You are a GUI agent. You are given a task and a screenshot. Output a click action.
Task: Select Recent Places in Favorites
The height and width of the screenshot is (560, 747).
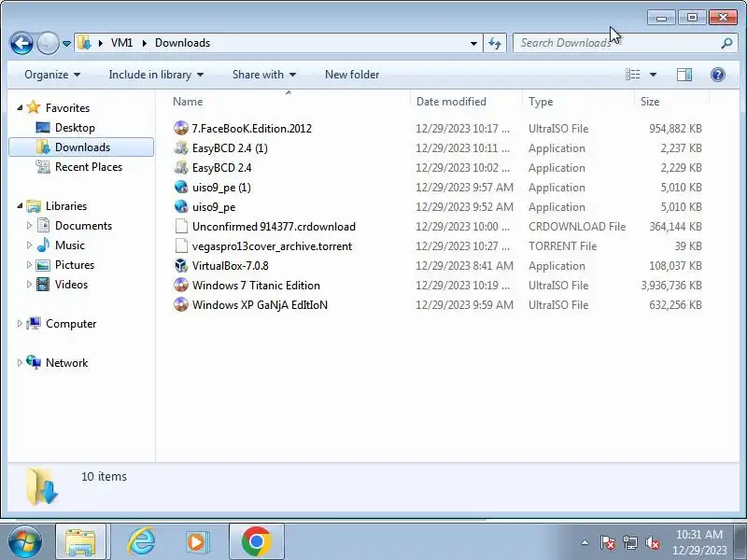tap(89, 167)
